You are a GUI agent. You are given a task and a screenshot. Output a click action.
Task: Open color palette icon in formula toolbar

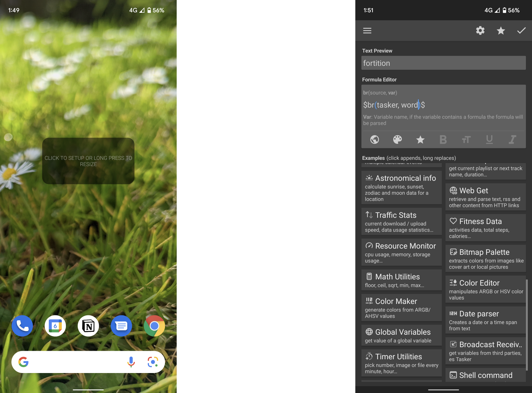coord(398,140)
